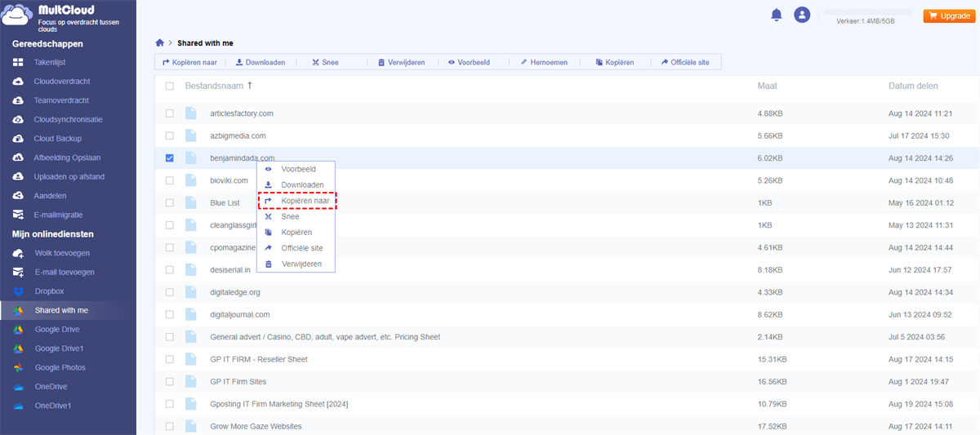The height and width of the screenshot is (435, 980).
Task: Open the notifications bell
Action: pos(777,15)
